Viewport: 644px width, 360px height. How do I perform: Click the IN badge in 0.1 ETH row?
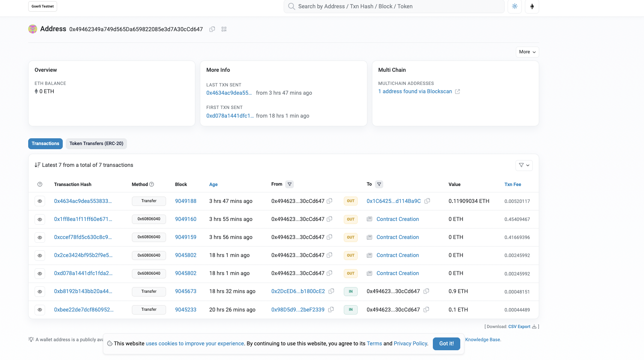(351, 310)
